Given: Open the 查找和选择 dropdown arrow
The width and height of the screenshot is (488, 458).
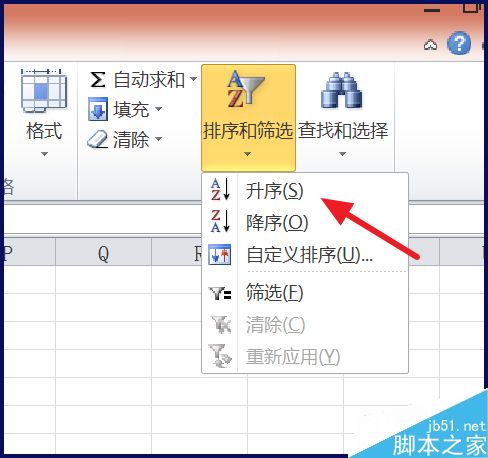Looking at the screenshot, I should pos(342,154).
